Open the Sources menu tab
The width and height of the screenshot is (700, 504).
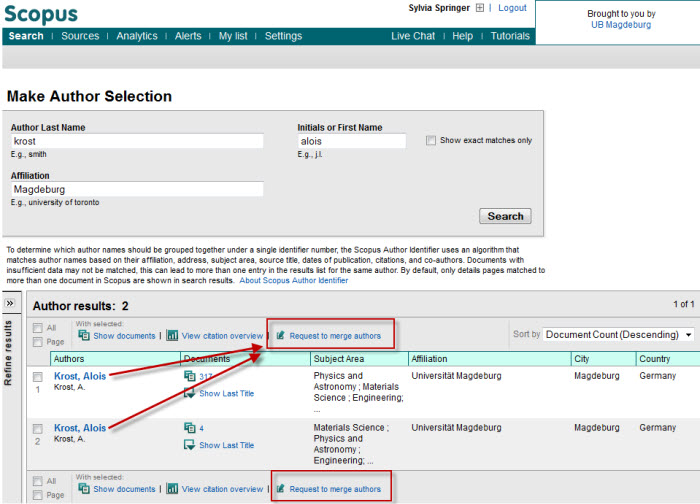pos(80,36)
